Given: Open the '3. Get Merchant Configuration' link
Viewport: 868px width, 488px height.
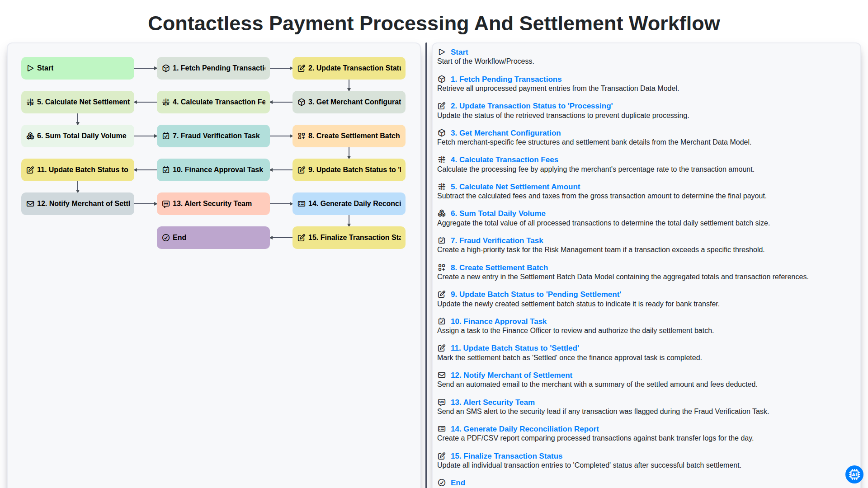Looking at the screenshot, I should 505,133.
